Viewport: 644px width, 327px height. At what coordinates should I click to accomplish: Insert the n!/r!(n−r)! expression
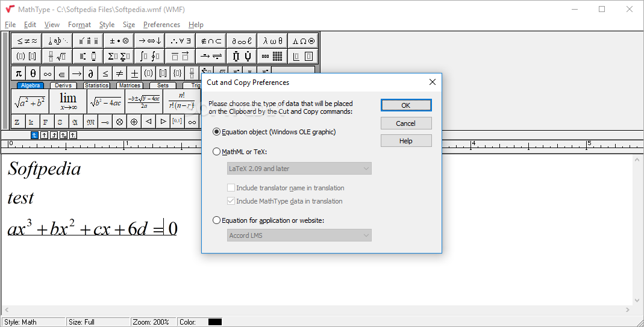coord(181,101)
